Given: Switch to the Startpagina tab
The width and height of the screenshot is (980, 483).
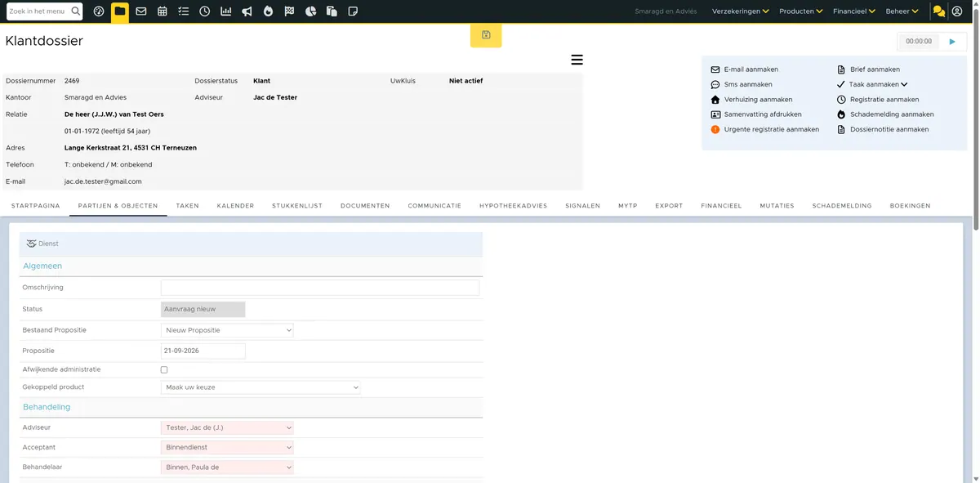Looking at the screenshot, I should tap(36, 206).
